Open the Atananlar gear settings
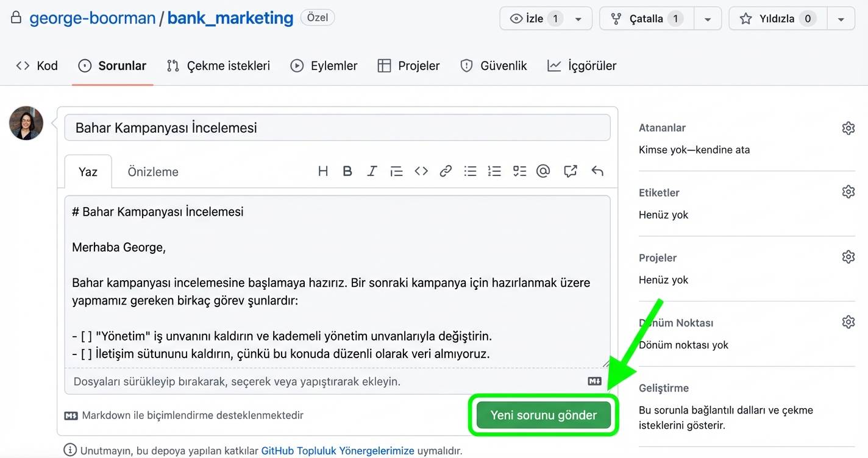 click(x=848, y=128)
